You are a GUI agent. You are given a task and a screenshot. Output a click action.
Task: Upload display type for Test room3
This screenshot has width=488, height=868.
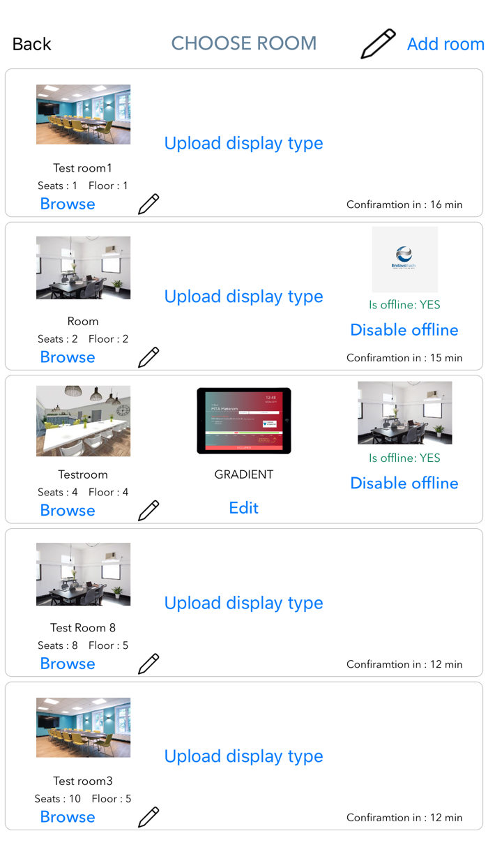tap(244, 756)
